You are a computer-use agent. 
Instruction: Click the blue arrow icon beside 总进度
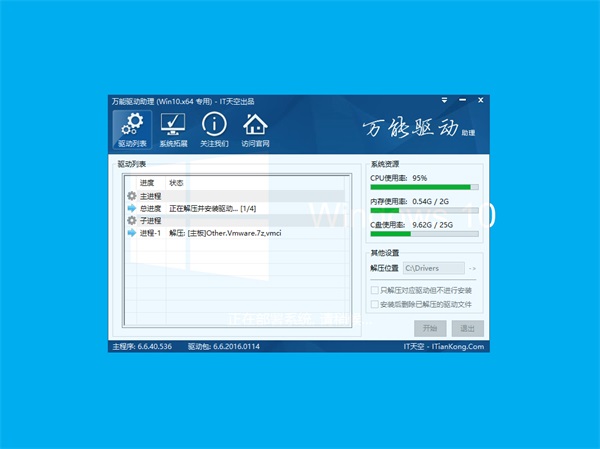coord(131,208)
